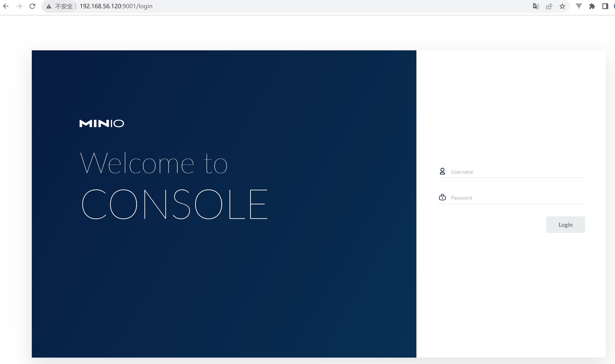Click the share this page icon

pos(549,6)
